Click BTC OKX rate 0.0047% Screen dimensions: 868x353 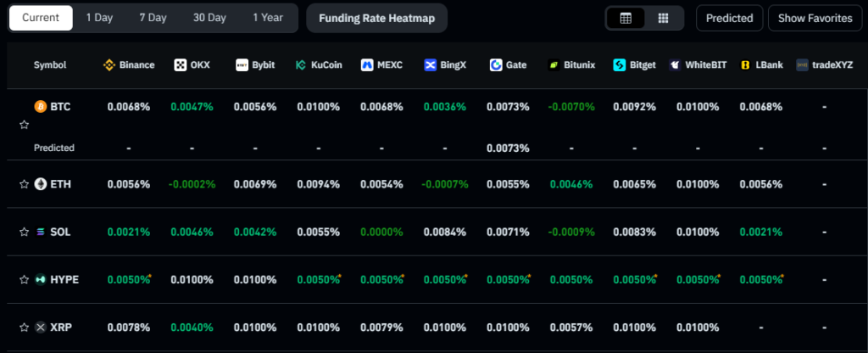coord(192,106)
